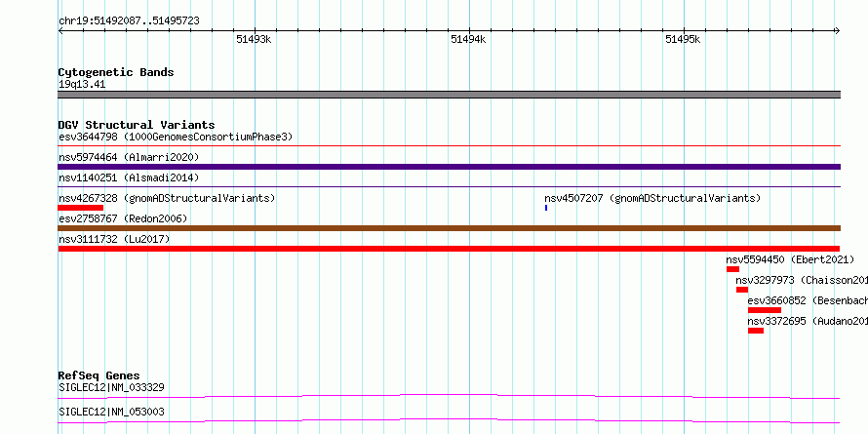Open the nsv5974464 (Almarri2020) label
Viewport: 868px width, 434px height.
tap(129, 157)
